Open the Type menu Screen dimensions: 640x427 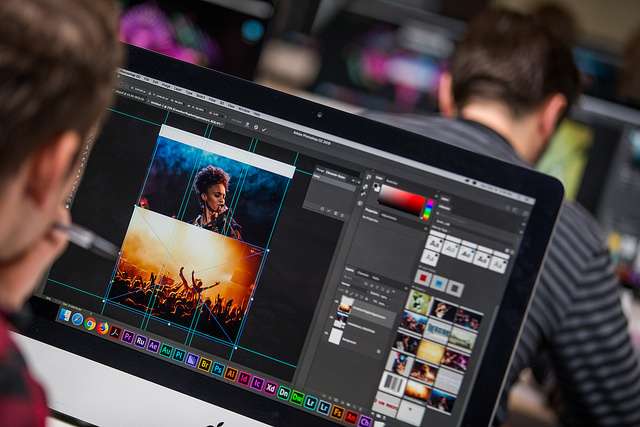pos(189,92)
